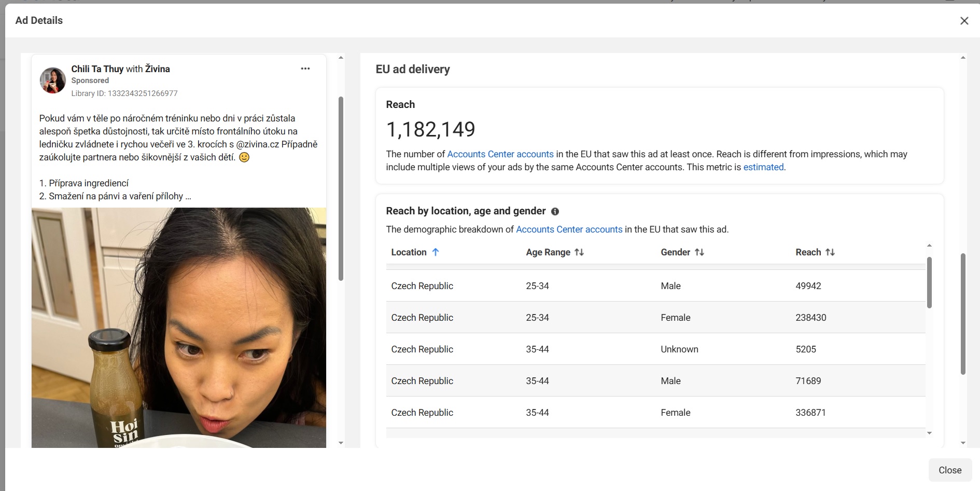Click scroll-down arrow of reach table
This screenshot has height=491, width=980.
[929, 433]
